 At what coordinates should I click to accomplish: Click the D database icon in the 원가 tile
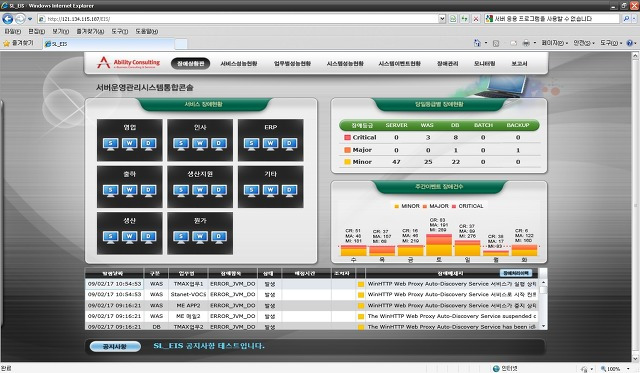pos(219,238)
